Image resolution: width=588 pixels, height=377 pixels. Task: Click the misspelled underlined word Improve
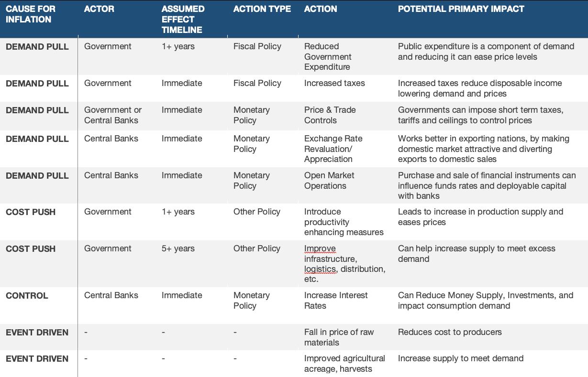point(320,248)
